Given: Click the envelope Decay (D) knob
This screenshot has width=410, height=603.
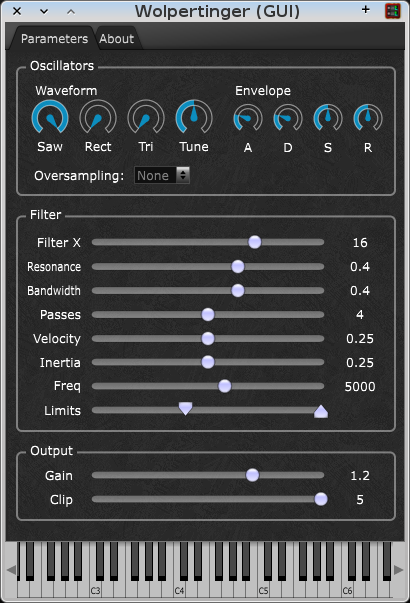Looking at the screenshot, I should point(288,118).
